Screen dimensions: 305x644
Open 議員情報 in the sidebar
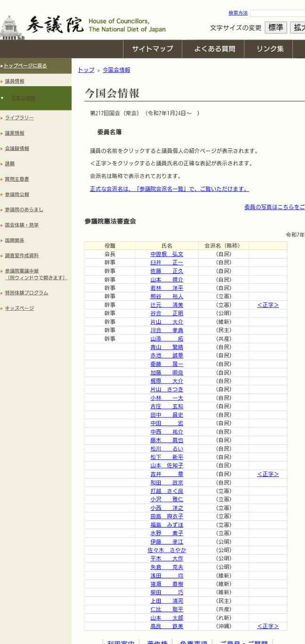(x=15, y=81)
